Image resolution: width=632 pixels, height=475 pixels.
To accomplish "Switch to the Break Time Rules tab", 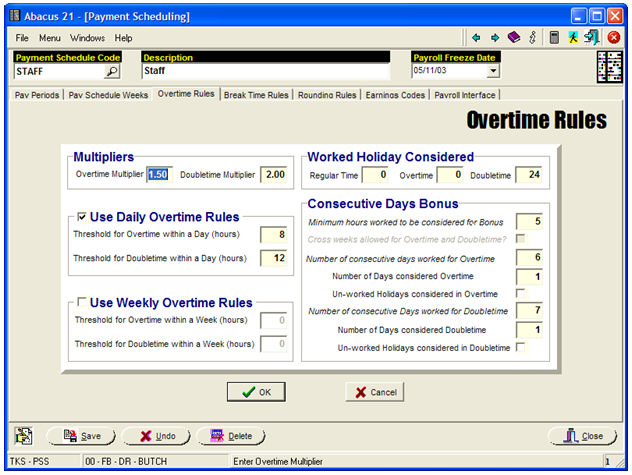I will point(256,95).
